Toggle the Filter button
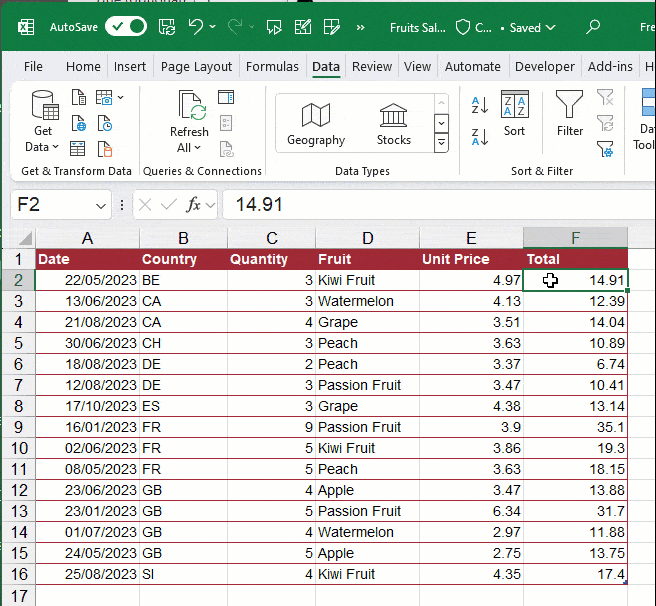Screen dimensions: 656x606 tap(569, 113)
